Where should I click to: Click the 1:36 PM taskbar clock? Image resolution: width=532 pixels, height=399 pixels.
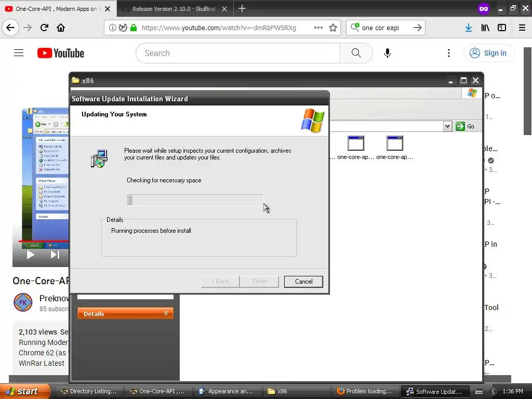tap(513, 391)
